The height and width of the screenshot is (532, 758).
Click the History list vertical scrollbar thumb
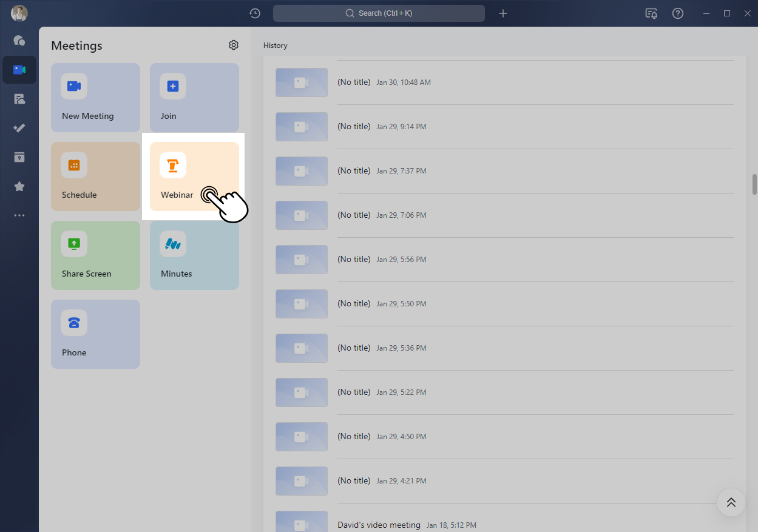pyautogui.click(x=754, y=184)
